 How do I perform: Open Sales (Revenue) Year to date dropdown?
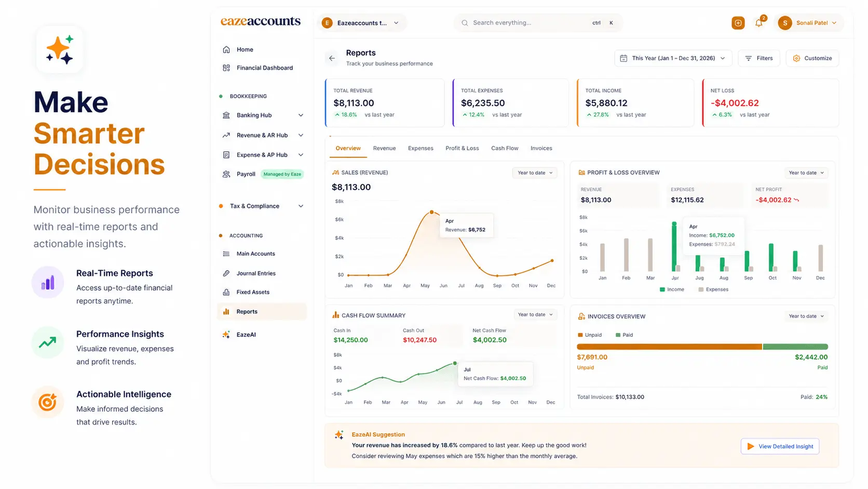[x=535, y=173]
